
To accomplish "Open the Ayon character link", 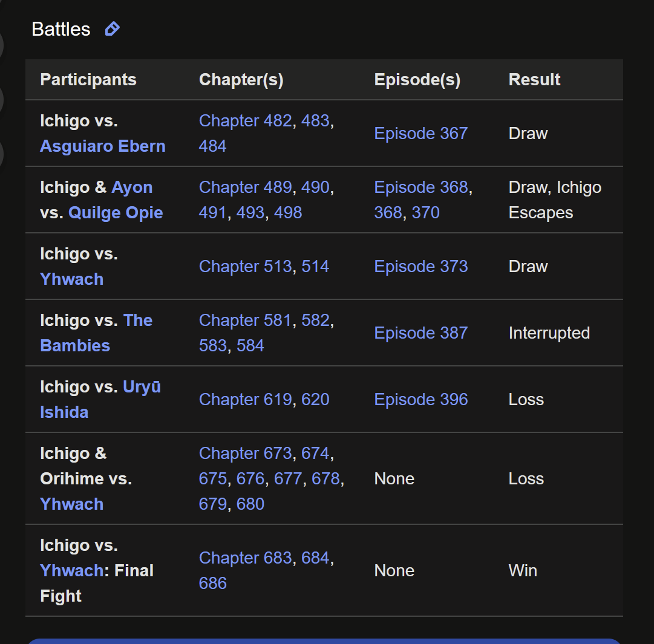I will (132, 187).
